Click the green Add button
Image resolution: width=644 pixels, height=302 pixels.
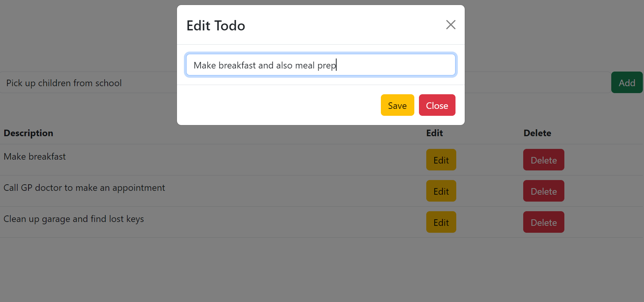click(x=627, y=82)
